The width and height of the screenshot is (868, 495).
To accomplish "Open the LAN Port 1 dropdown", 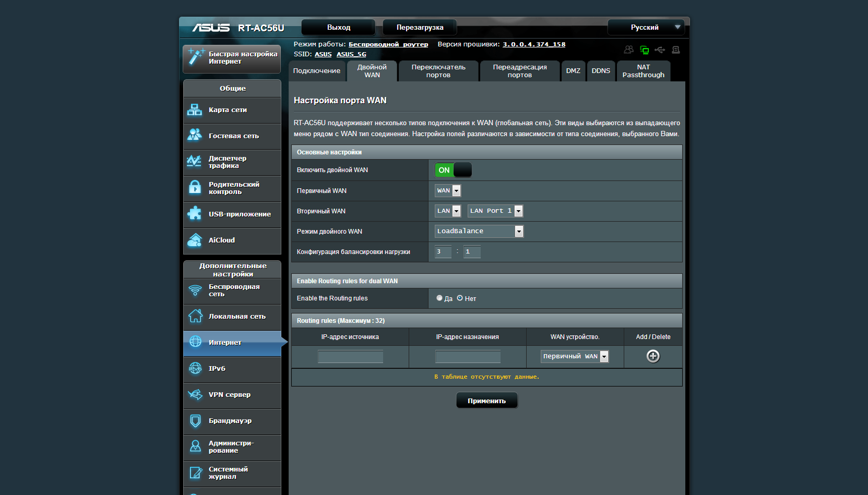I will click(495, 211).
